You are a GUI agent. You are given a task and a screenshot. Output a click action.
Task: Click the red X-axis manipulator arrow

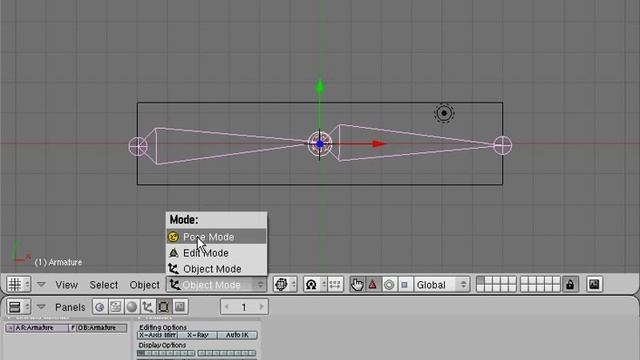(379, 144)
